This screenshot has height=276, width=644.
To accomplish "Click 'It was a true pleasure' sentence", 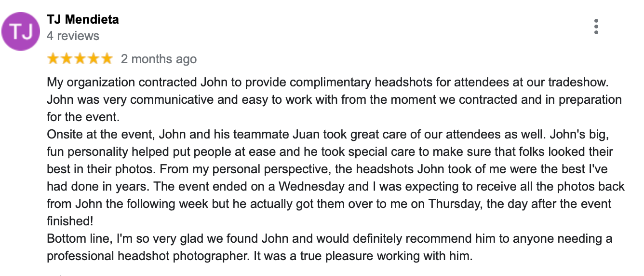I will [363, 256].
